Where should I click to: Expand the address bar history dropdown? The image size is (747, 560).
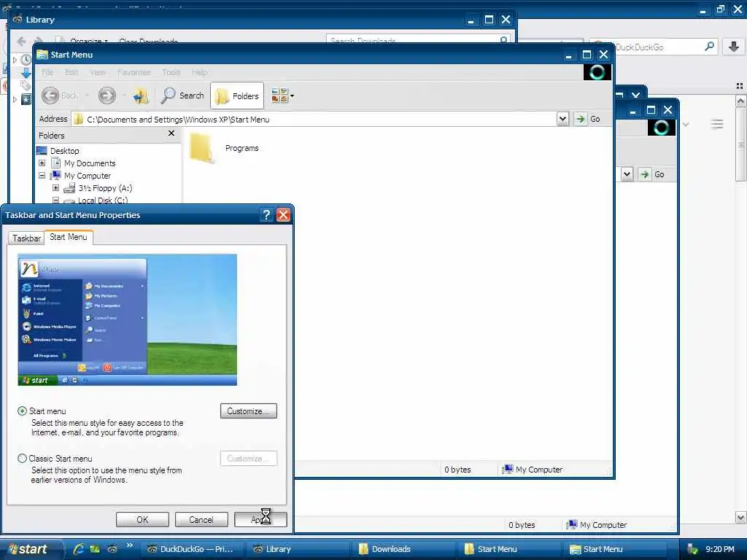[x=562, y=119]
